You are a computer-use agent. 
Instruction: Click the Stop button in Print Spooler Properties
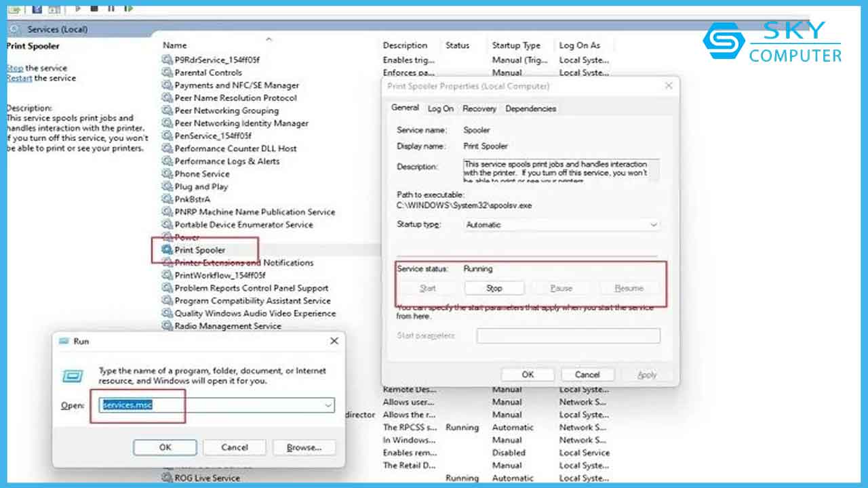(494, 288)
